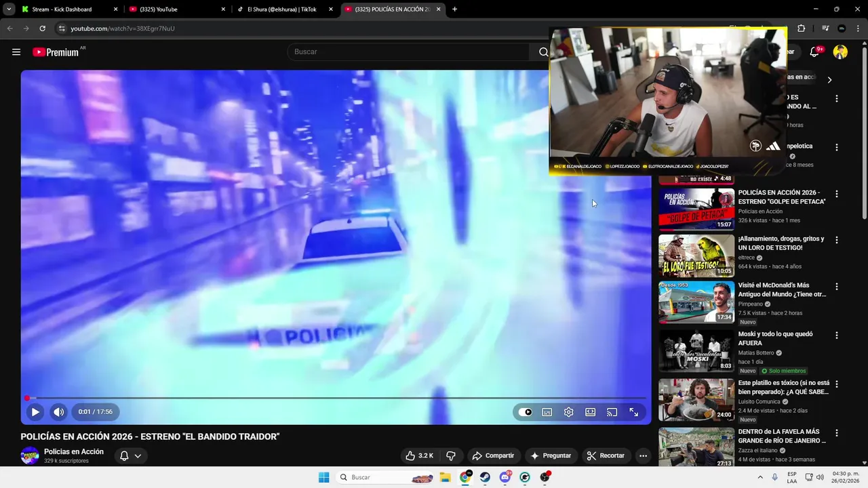
Task: Open the Policias en Acción channel name link
Action: [74, 451]
